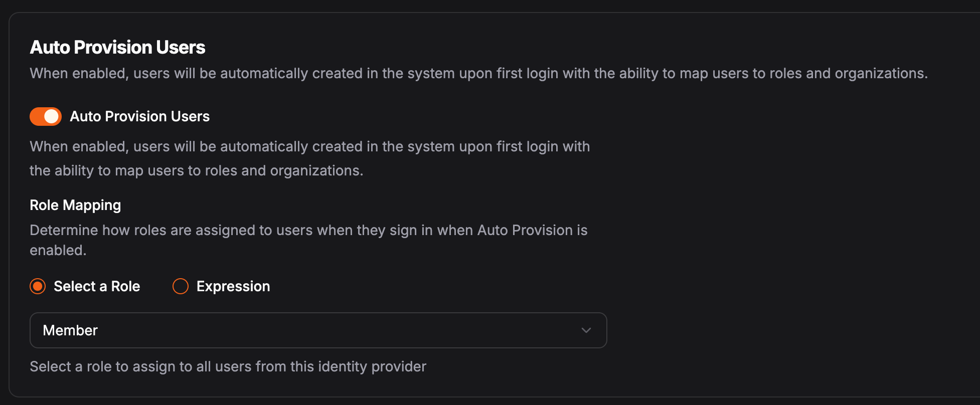The height and width of the screenshot is (405, 980).
Task: Click the 'Auto Provision Users' toggle label
Action: tap(139, 116)
